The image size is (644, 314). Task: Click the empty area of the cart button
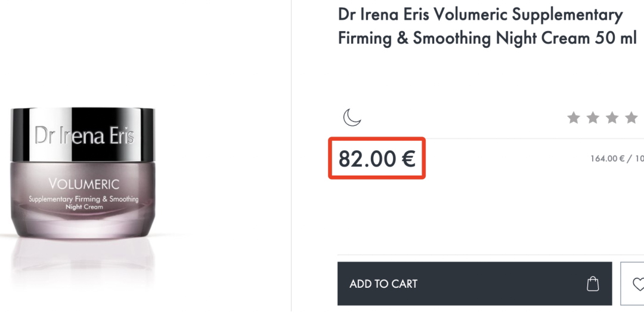pyautogui.click(x=501, y=284)
